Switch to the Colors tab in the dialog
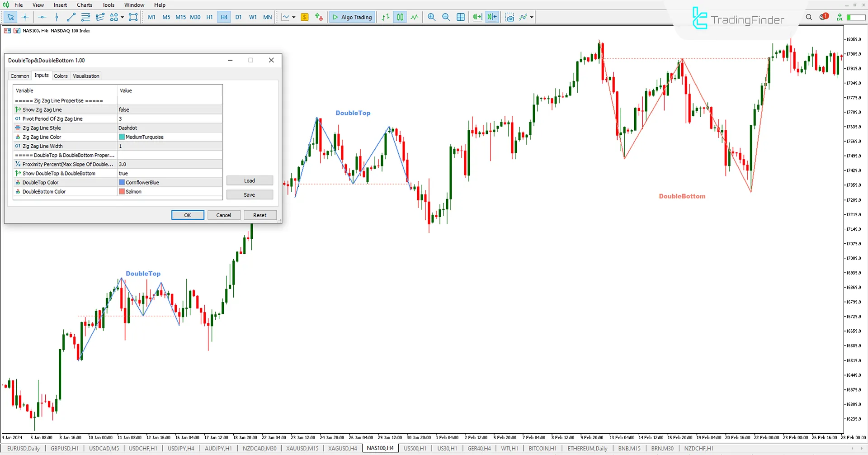 point(61,76)
